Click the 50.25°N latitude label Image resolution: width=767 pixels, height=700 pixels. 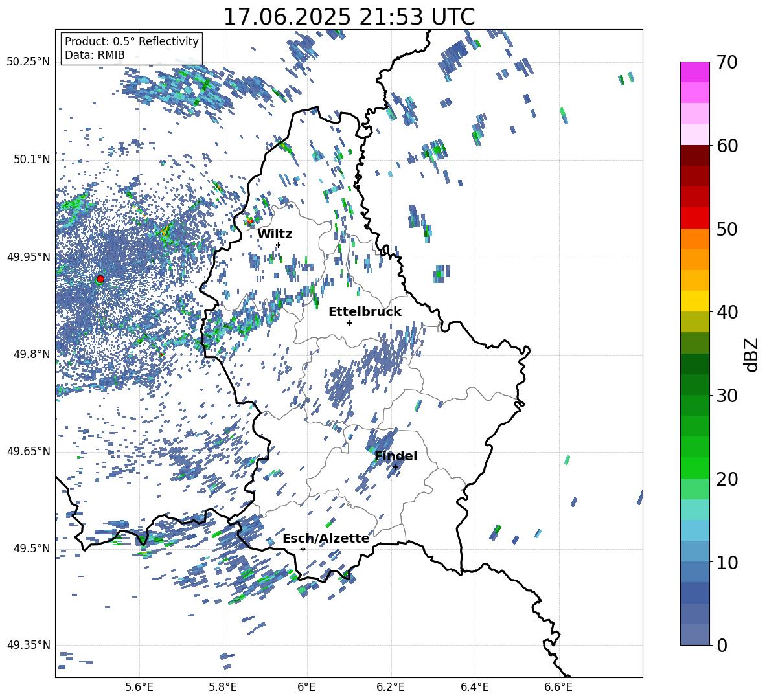click(x=29, y=62)
